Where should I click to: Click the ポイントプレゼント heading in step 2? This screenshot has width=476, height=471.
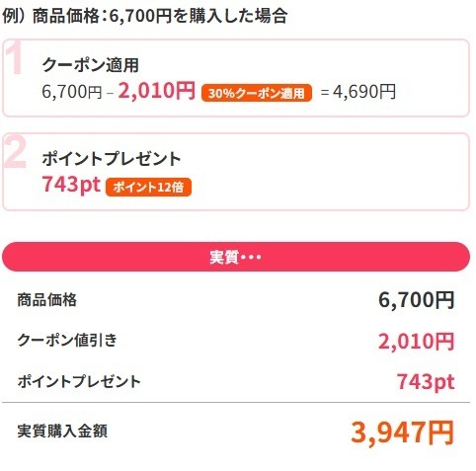[x=112, y=159]
